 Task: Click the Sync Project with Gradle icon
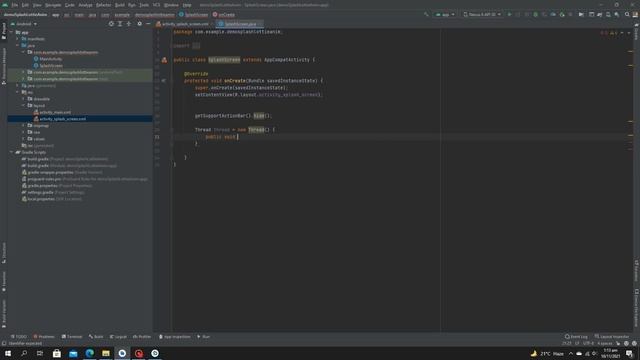point(600,14)
